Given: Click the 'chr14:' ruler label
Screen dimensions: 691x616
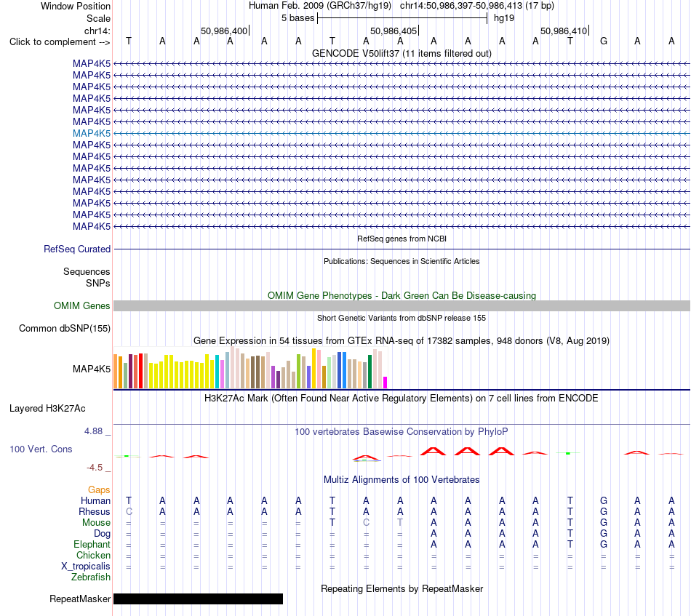Looking at the screenshot, I should point(97,31).
